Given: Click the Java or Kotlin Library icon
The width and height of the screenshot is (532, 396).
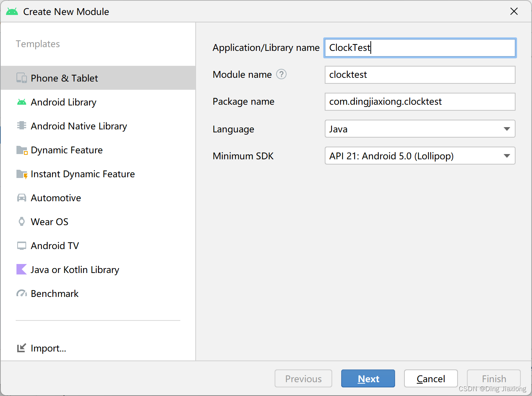Looking at the screenshot, I should coord(22,269).
